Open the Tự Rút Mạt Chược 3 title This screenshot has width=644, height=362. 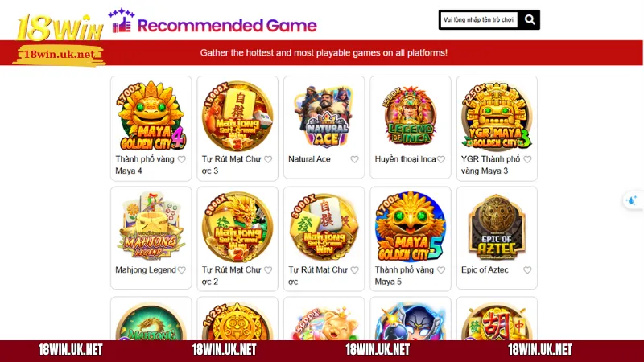point(231,165)
